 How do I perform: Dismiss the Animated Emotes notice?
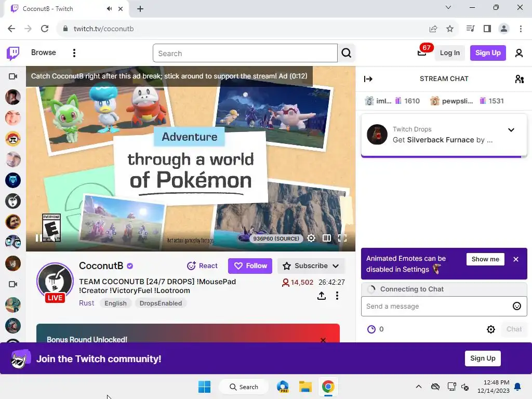coord(516,259)
